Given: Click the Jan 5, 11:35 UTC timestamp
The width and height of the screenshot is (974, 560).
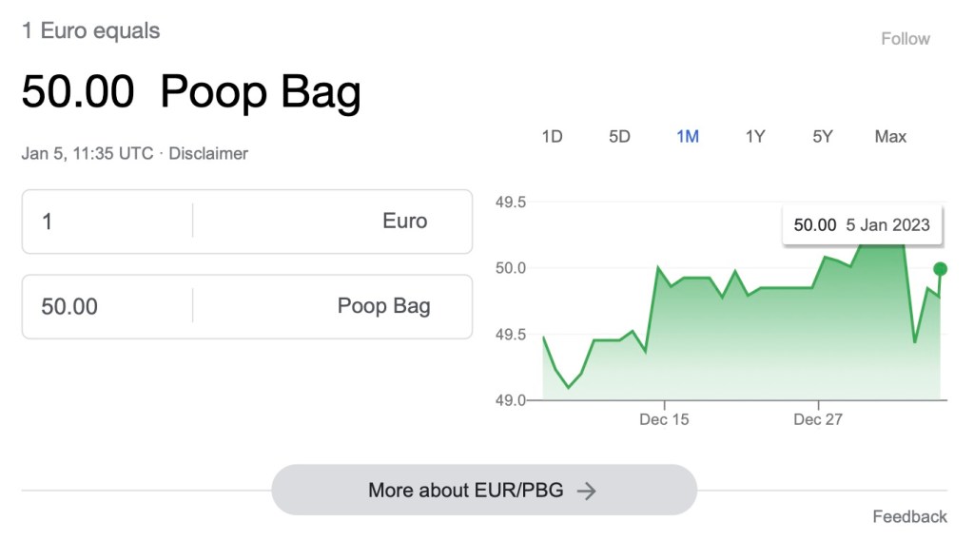Looking at the screenshot, I should (88, 153).
